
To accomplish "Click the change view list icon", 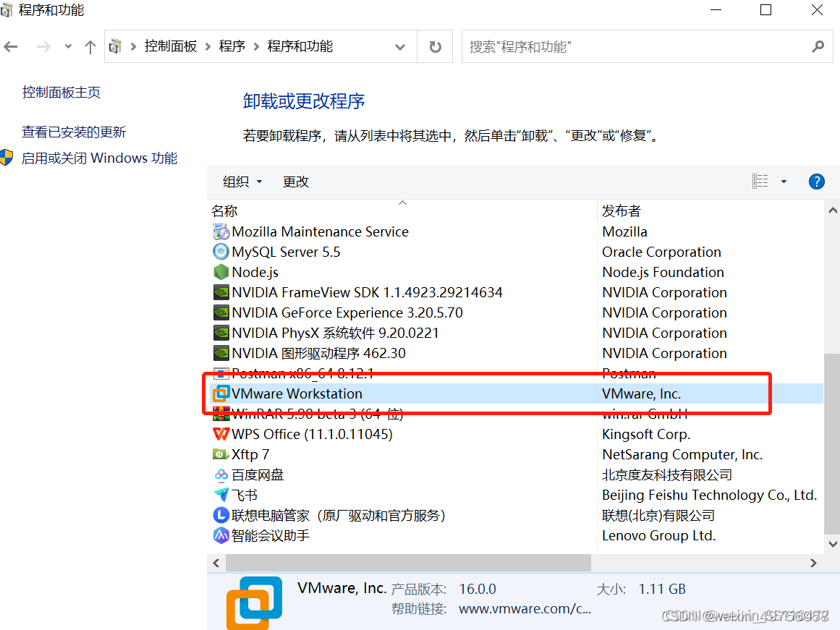I will click(760, 182).
